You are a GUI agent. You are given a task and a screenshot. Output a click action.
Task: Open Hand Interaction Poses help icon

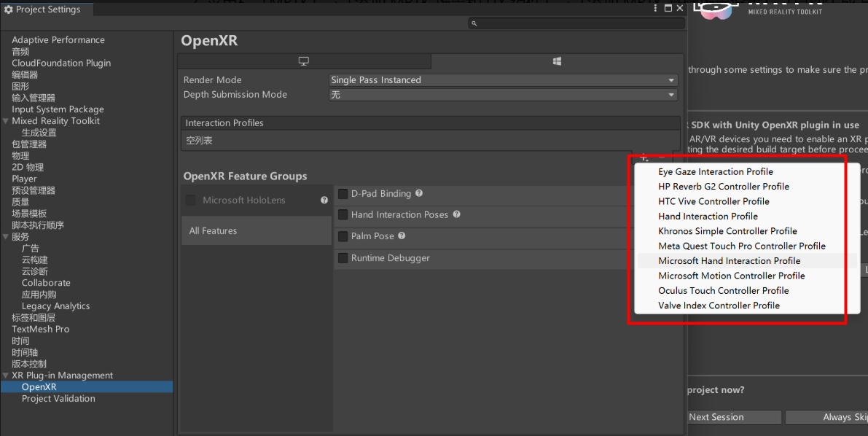(457, 214)
